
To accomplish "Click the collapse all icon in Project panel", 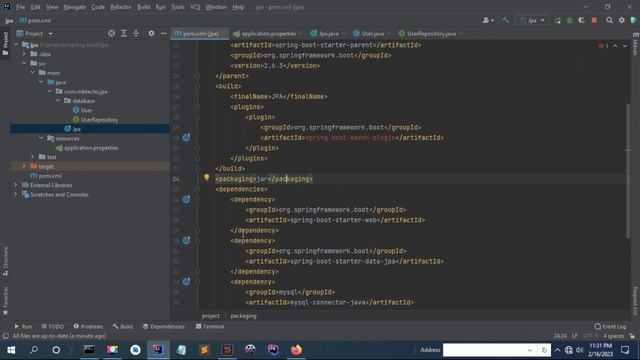I will tap(136, 33).
